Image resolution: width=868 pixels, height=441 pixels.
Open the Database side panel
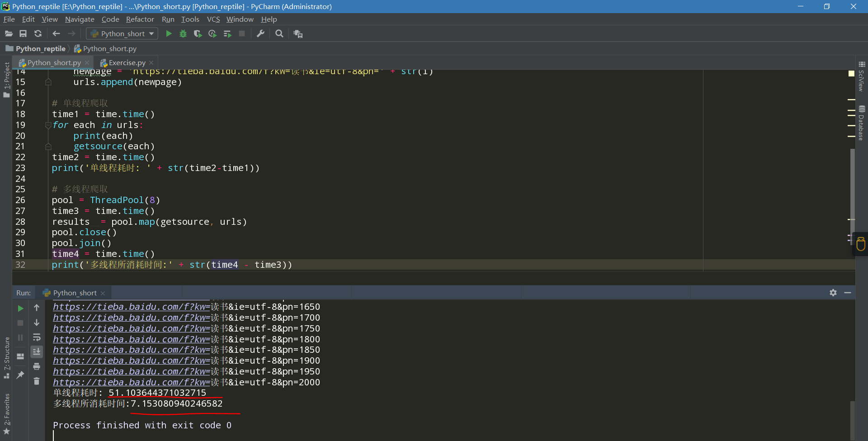click(862, 123)
